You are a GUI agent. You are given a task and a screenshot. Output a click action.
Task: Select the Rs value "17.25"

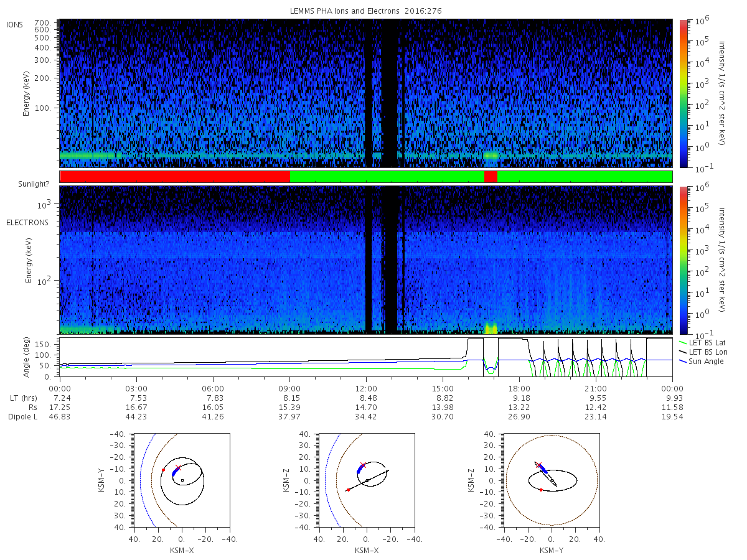tap(60, 407)
